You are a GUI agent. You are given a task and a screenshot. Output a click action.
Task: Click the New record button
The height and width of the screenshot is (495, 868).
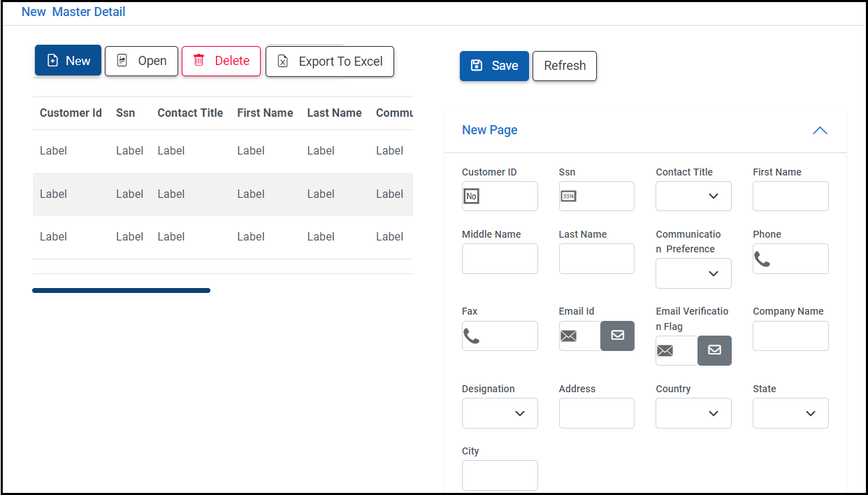point(68,61)
